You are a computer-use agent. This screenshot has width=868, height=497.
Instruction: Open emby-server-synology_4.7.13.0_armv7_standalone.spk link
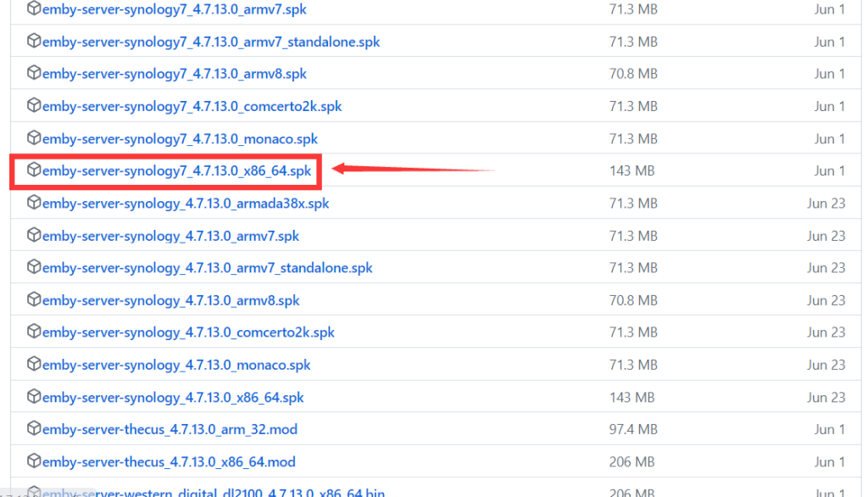pyautogui.click(x=208, y=268)
